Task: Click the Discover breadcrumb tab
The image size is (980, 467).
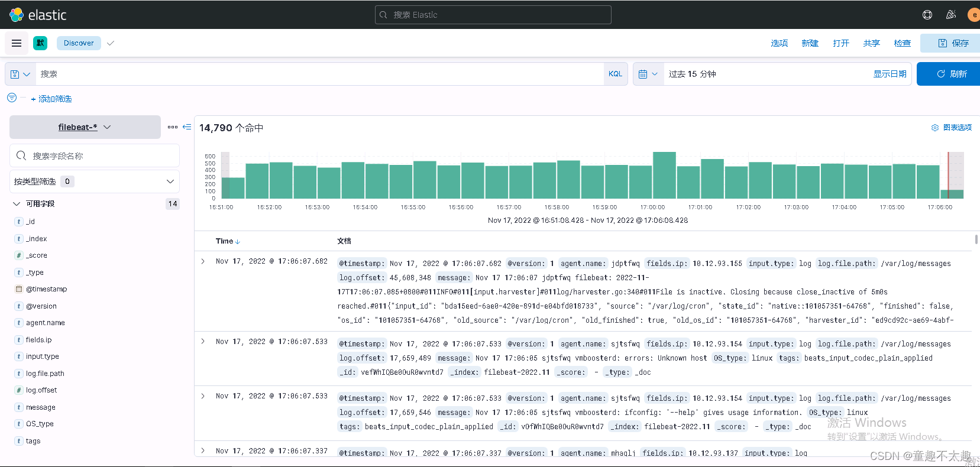Action: tap(79, 43)
